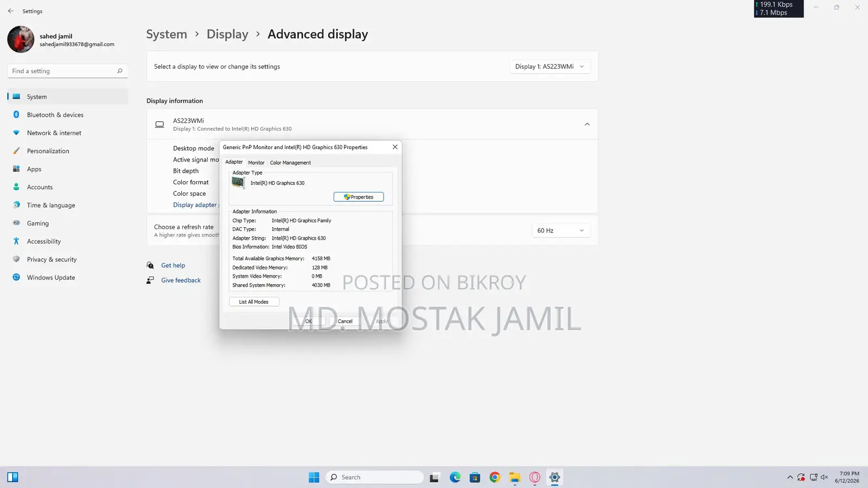Collapse the AS223WMi display information card
The image size is (868, 488).
click(587, 124)
